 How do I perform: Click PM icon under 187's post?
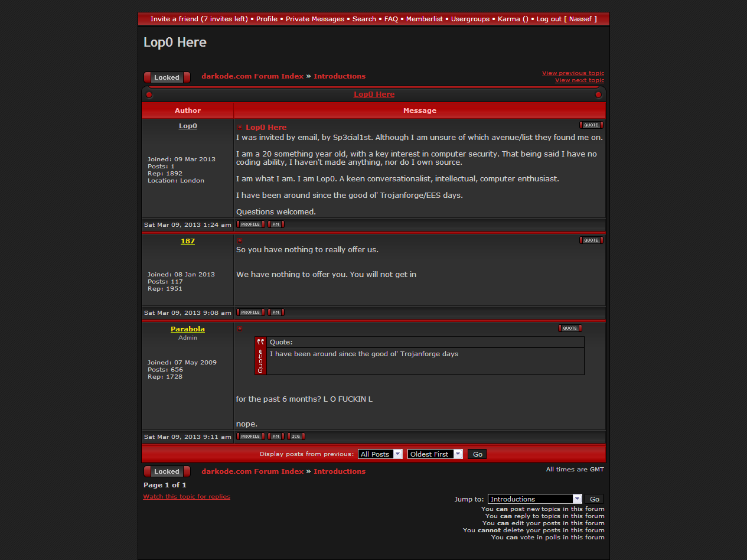pyautogui.click(x=276, y=312)
